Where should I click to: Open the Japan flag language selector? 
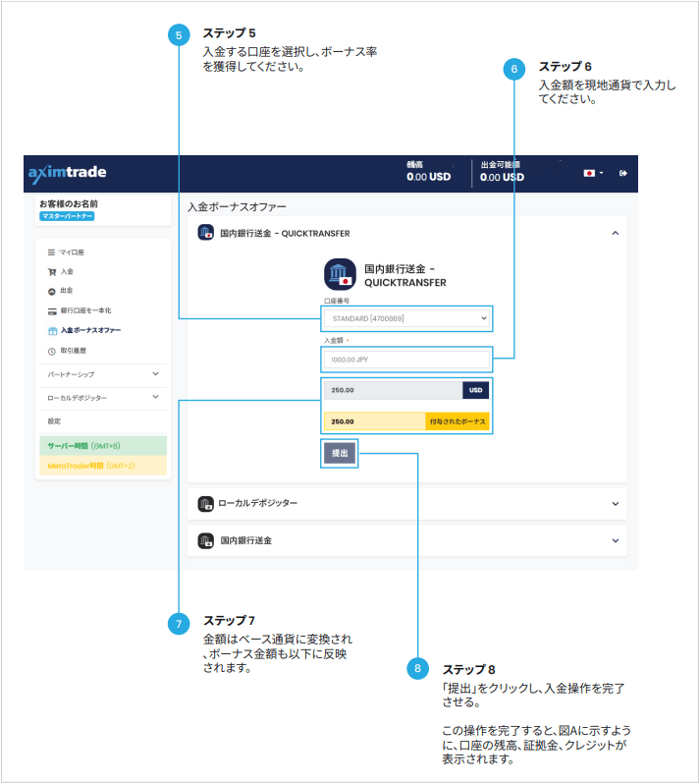pos(593,173)
